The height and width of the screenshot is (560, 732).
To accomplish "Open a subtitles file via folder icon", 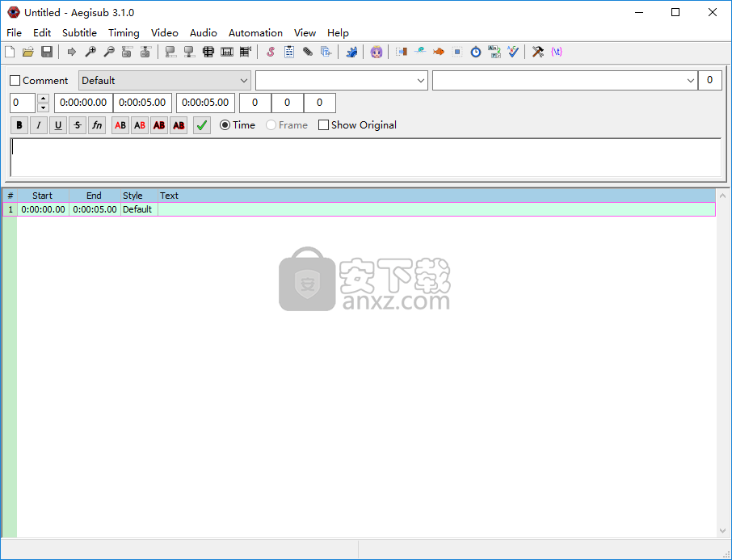I will click(x=28, y=52).
